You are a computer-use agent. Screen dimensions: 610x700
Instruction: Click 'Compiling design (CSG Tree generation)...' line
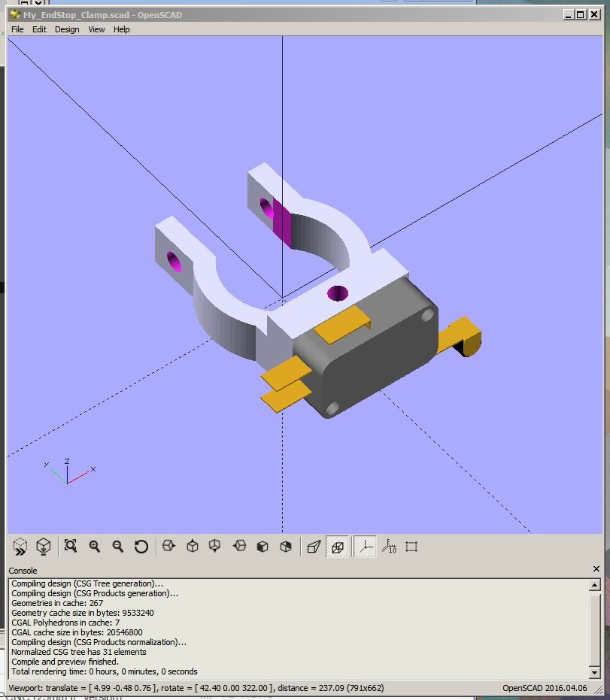pos(87,583)
